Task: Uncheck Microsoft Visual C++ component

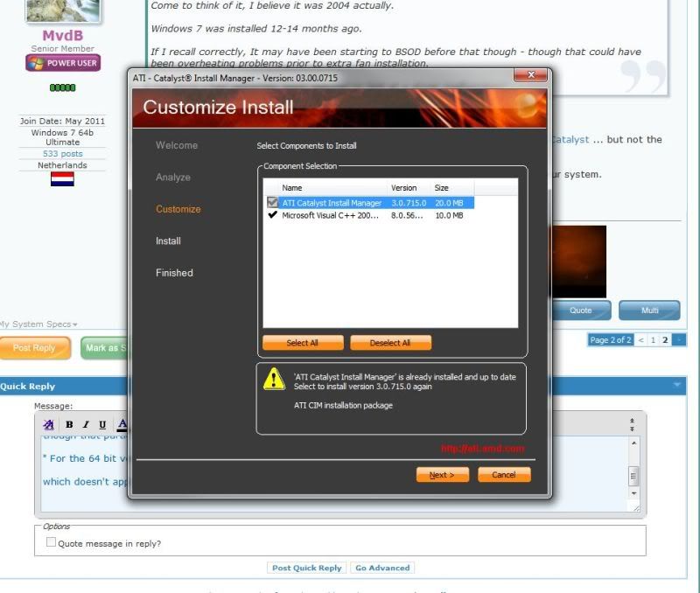Action: 272,215
